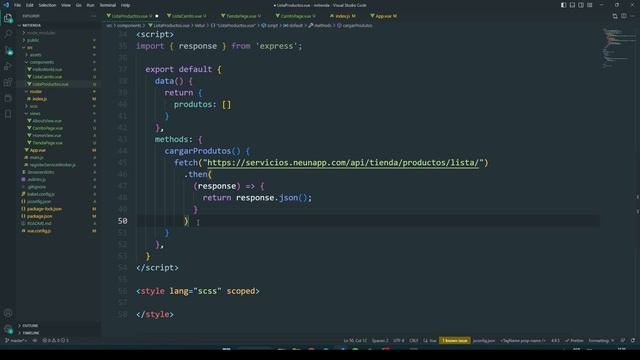
Task: Open the Run and Debug view
Action: pyautogui.click(x=8, y=67)
